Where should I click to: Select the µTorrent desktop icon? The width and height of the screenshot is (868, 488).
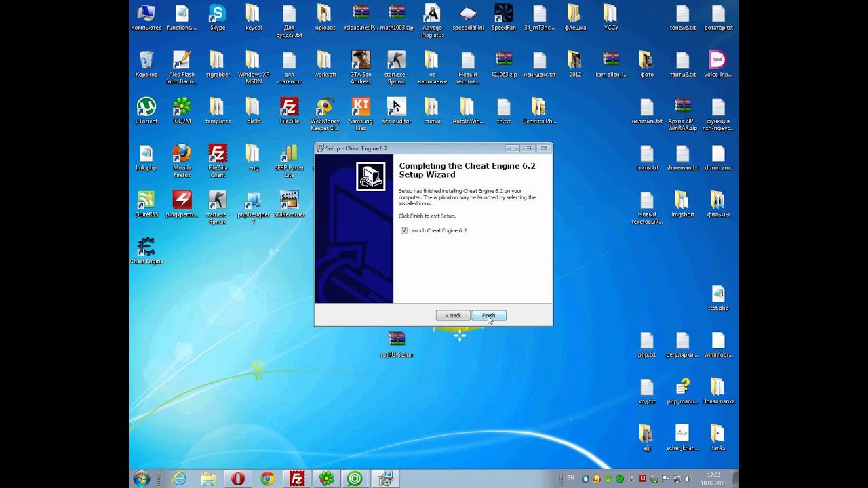(x=146, y=110)
